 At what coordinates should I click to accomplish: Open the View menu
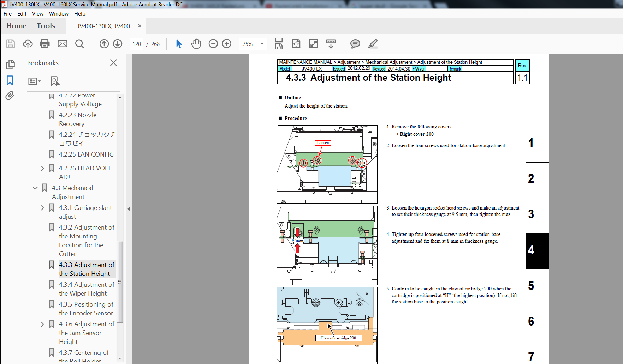click(x=38, y=13)
